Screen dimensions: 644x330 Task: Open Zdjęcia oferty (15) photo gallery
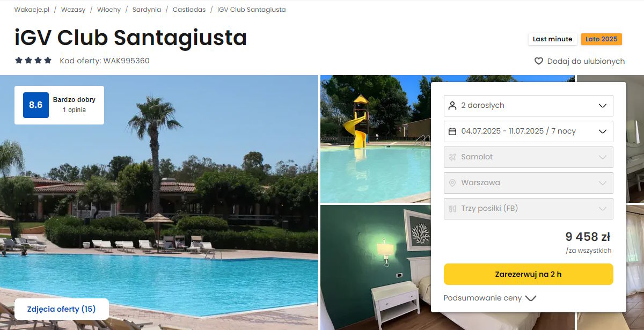tap(61, 309)
